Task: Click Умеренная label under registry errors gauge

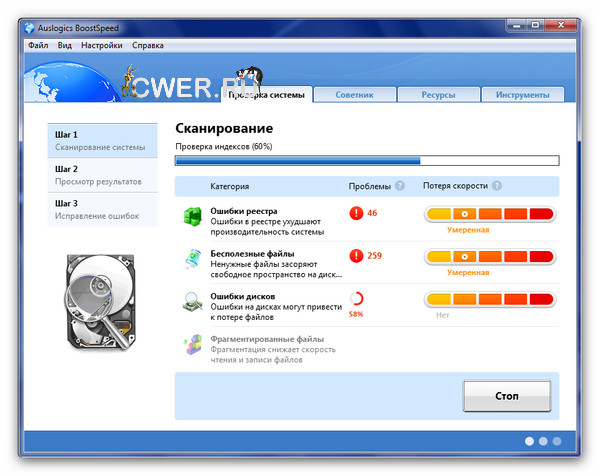Action: tap(468, 230)
